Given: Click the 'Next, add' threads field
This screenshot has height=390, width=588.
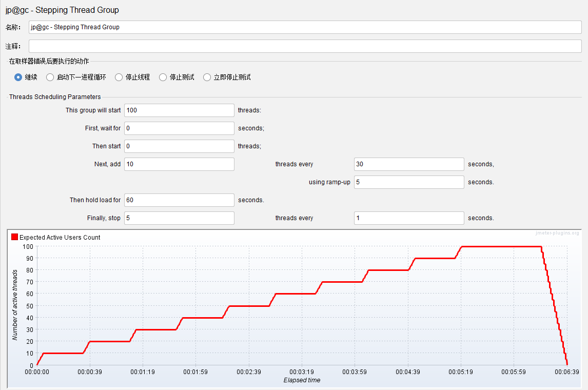Looking at the screenshot, I should point(179,164).
